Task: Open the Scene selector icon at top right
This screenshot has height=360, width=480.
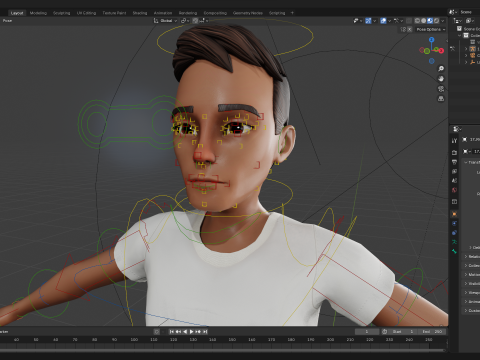Action: coord(452,12)
